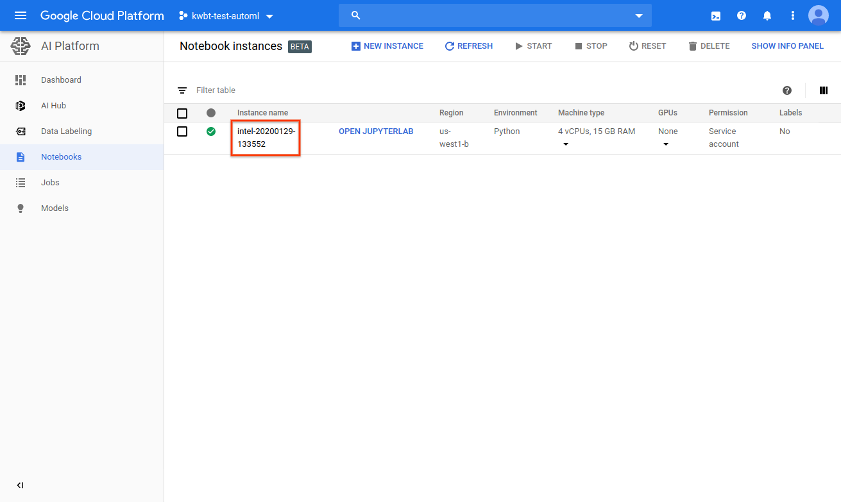Open the hamburger navigation menu
841x504 pixels.
[21, 15]
